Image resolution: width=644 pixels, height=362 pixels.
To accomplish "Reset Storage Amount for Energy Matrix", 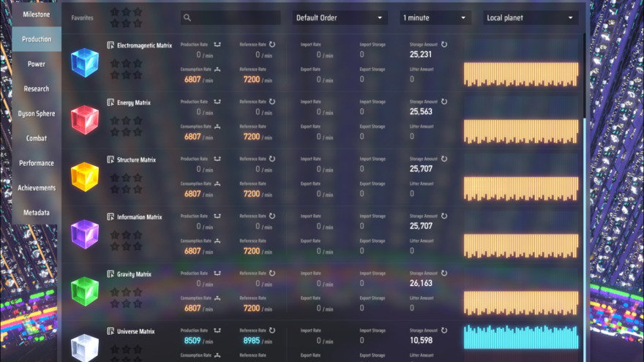I will click(x=444, y=102).
